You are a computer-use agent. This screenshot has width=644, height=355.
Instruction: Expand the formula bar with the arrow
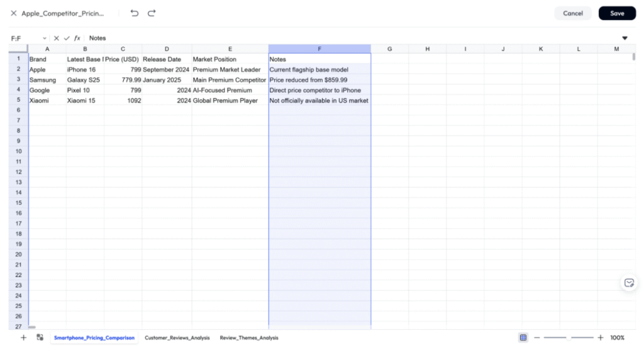(625, 38)
